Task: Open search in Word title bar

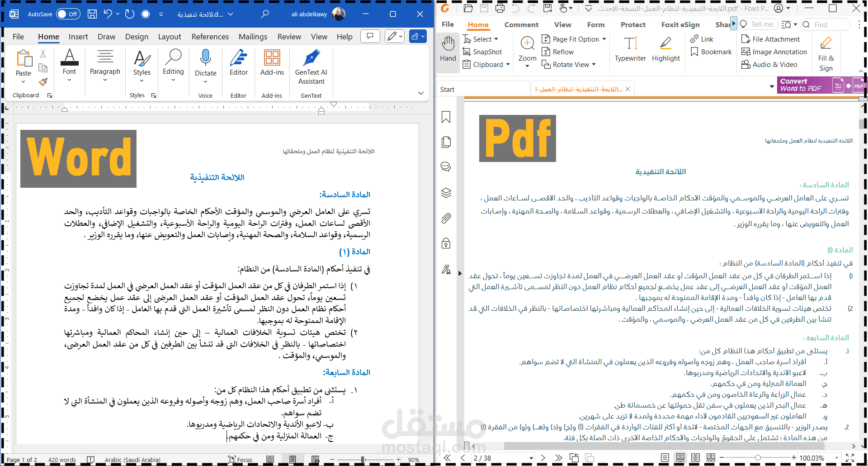Action: [x=265, y=14]
